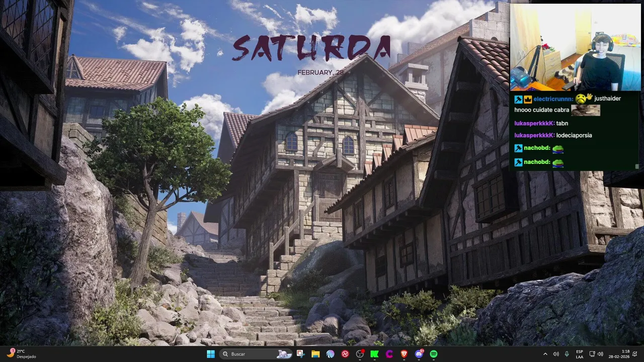Open the weather widget showing 21°C
This screenshot has width=644, height=362.
tap(21, 354)
